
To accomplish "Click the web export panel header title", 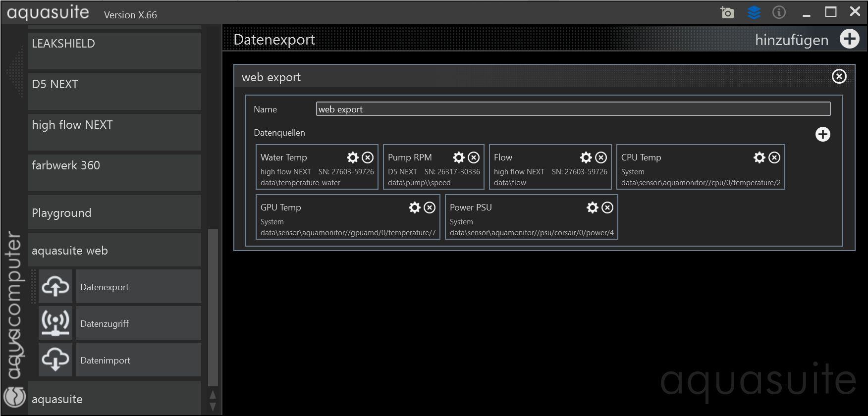I will [x=271, y=77].
